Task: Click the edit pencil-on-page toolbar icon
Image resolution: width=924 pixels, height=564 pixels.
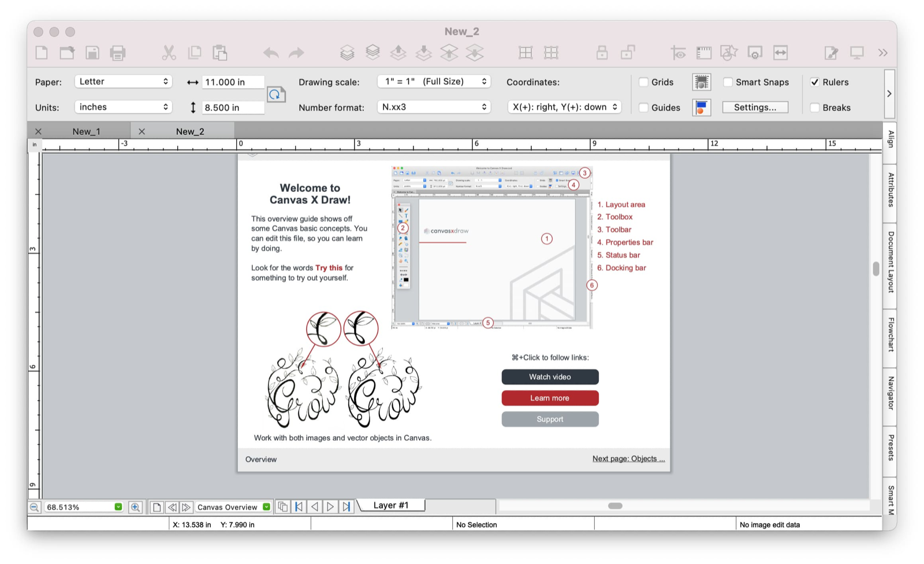Action: point(831,53)
